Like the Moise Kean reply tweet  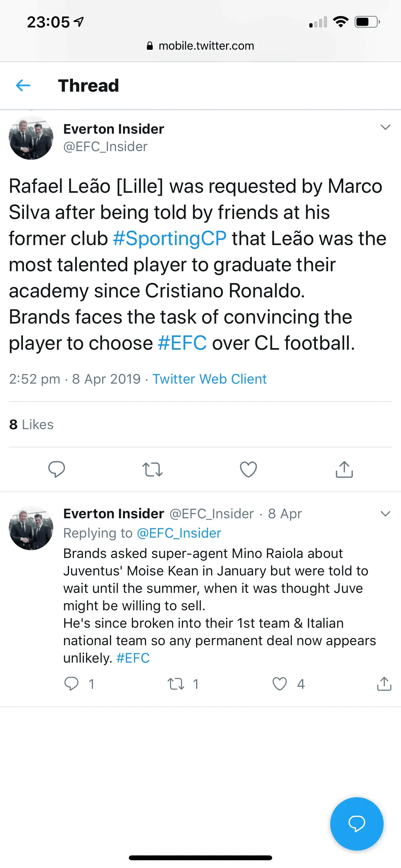pos(280,684)
